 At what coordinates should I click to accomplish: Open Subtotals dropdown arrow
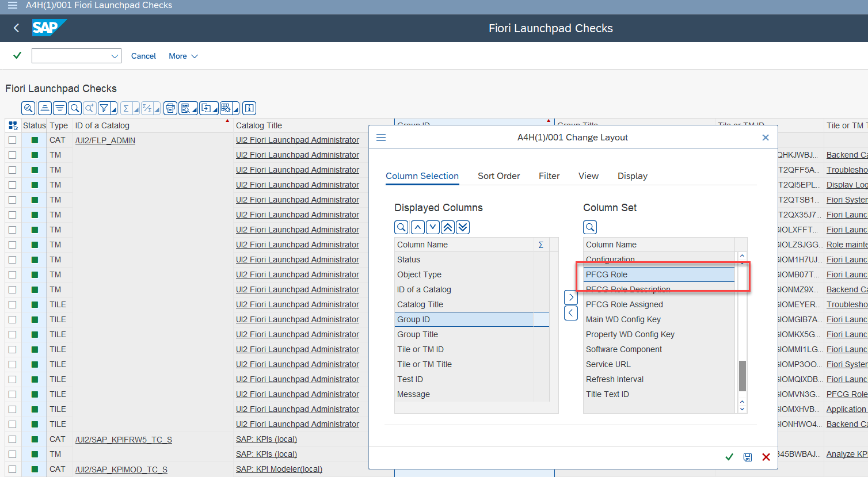[157, 108]
